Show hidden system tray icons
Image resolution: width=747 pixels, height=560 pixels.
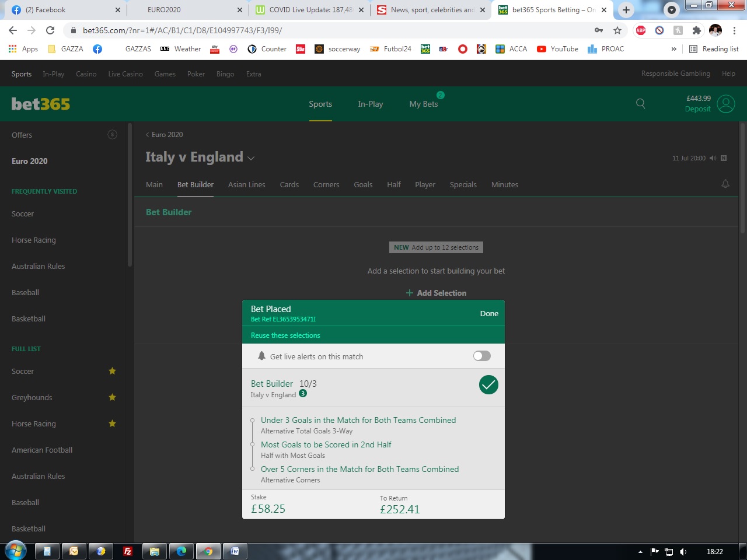(640, 552)
